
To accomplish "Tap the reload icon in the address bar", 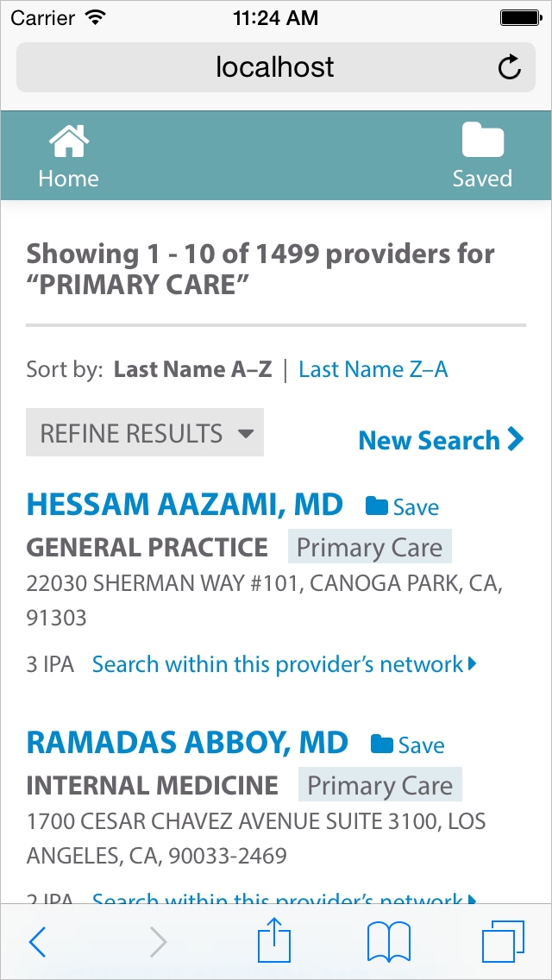I will tap(509, 67).
